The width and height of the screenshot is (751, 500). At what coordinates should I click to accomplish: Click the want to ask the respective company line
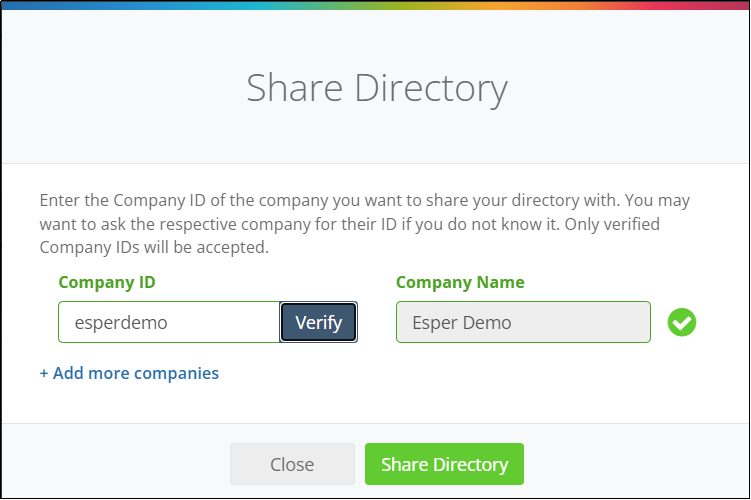click(350, 224)
